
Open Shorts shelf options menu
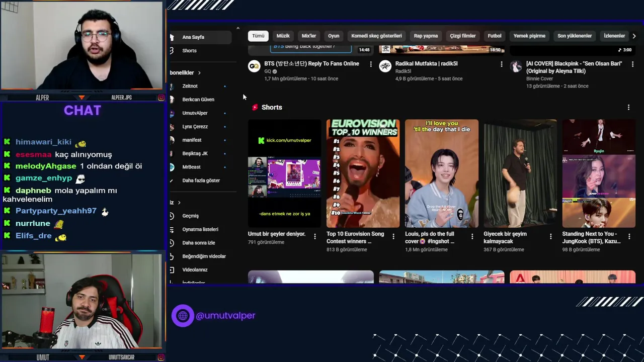point(628,107)
